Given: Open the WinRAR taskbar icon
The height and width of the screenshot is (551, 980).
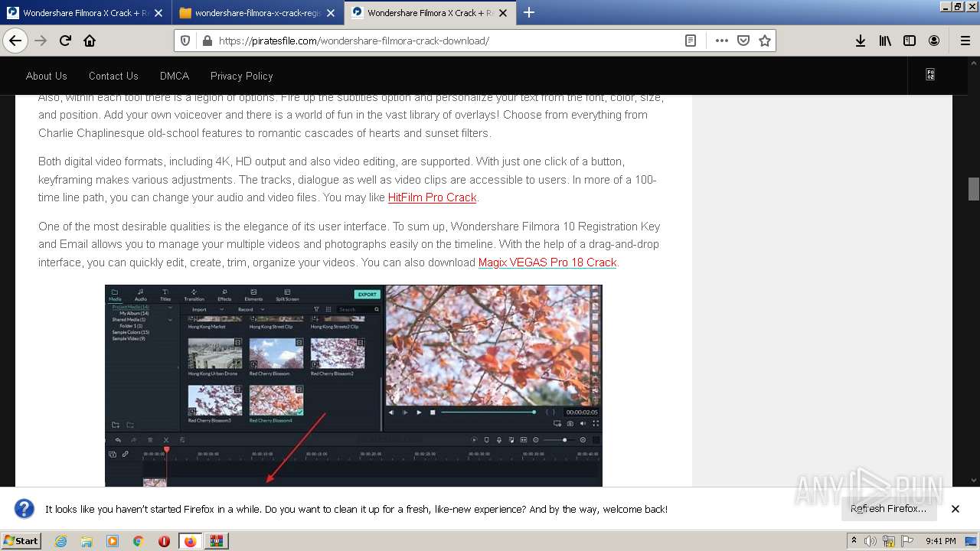Looking at the screenshot, I should (x=217, y=541).
